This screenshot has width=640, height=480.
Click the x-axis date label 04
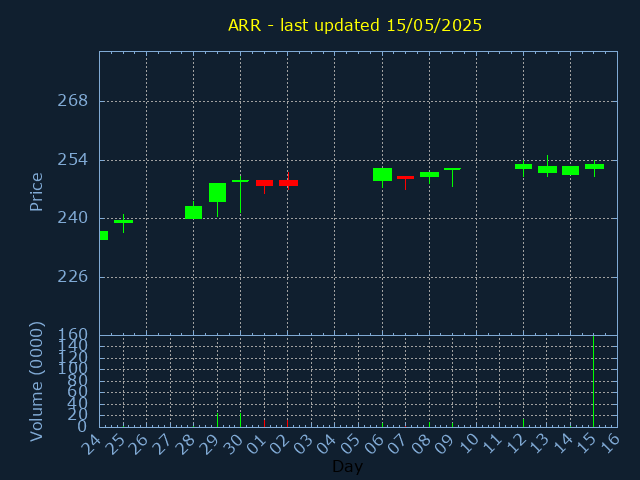click(327, 443)
